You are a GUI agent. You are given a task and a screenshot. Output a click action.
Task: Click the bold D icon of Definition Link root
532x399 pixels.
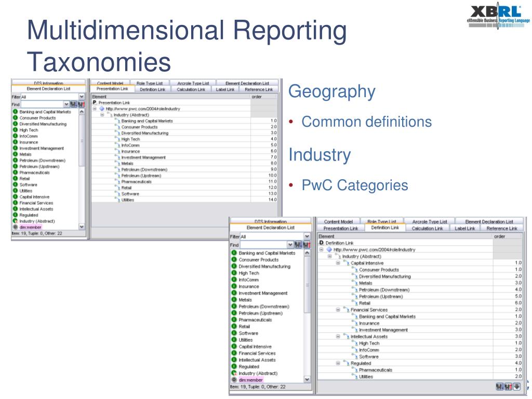(x=321, y=243)
